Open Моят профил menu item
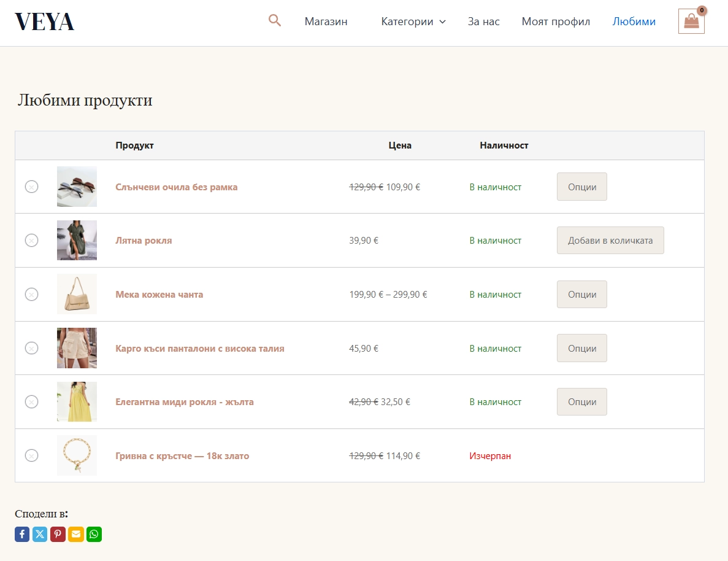 click(x=556, y=21)
